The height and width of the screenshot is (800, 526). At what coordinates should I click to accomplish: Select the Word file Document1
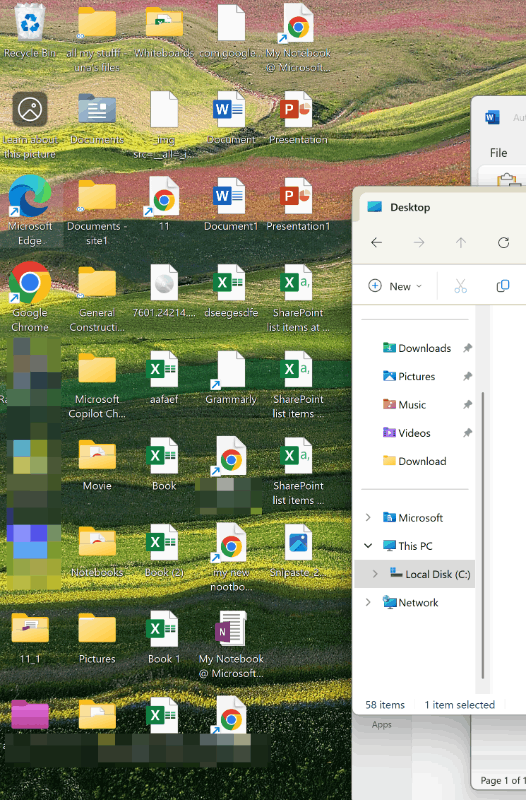[231, 204]
